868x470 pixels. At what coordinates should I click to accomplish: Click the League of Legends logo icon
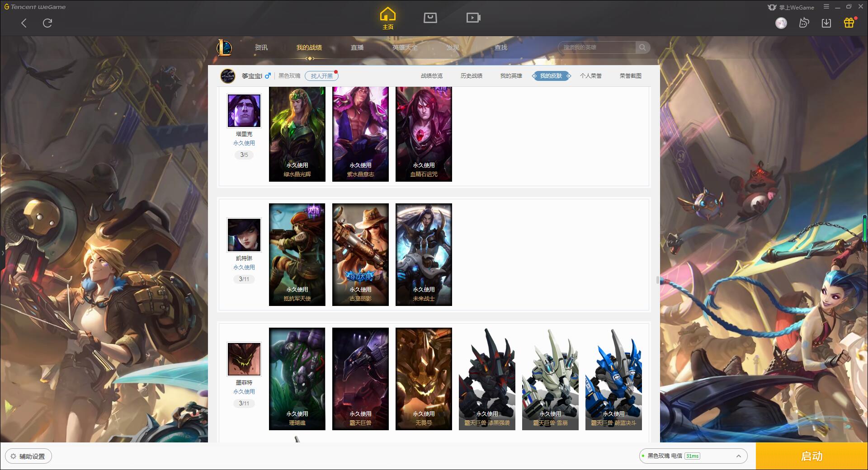pos(224,47)
